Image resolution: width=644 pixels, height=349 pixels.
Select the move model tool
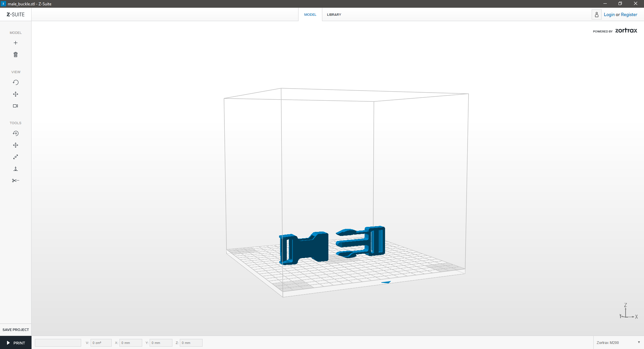[15, 145]
